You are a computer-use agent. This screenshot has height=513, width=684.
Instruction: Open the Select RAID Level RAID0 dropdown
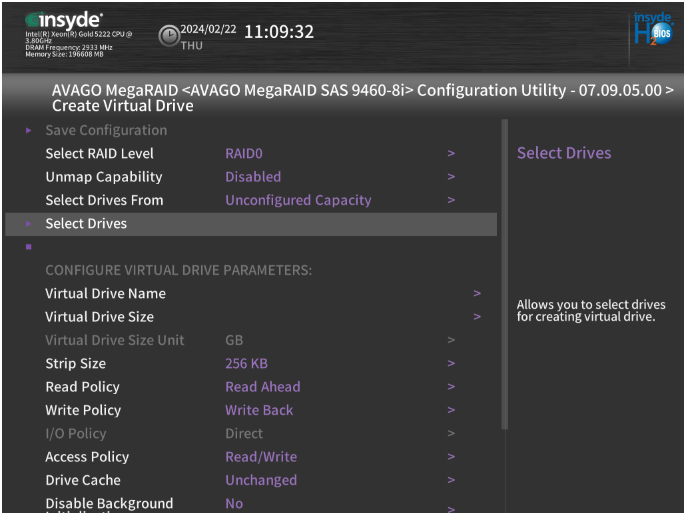click(x=244, y=154)
